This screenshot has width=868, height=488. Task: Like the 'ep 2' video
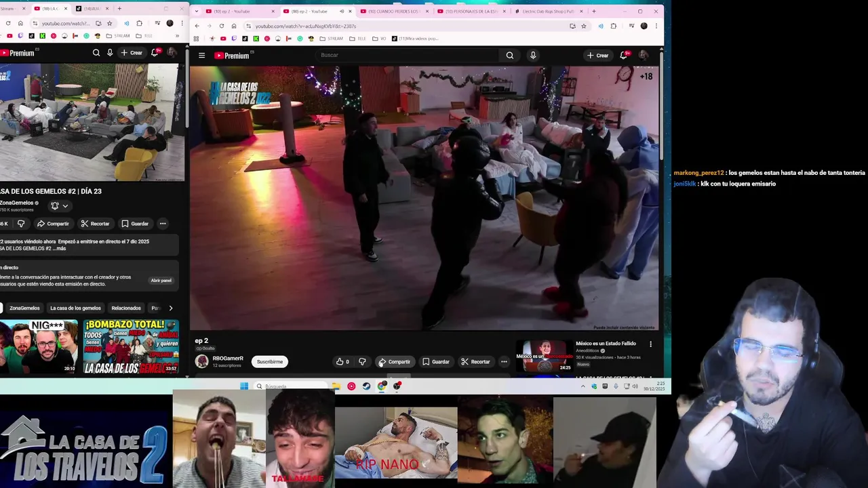tap(342, 362)
